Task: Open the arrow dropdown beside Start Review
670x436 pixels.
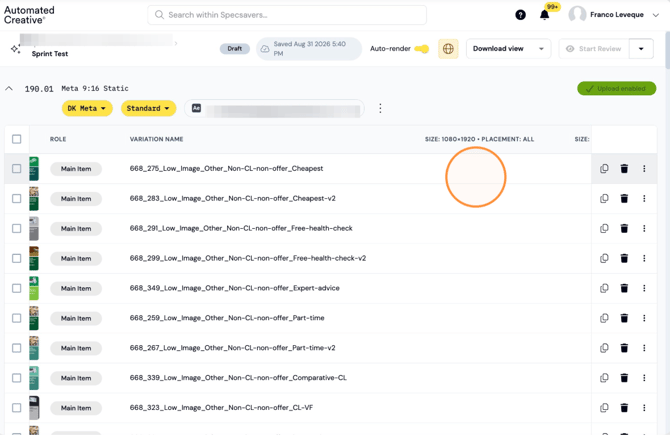Action: 641,49
